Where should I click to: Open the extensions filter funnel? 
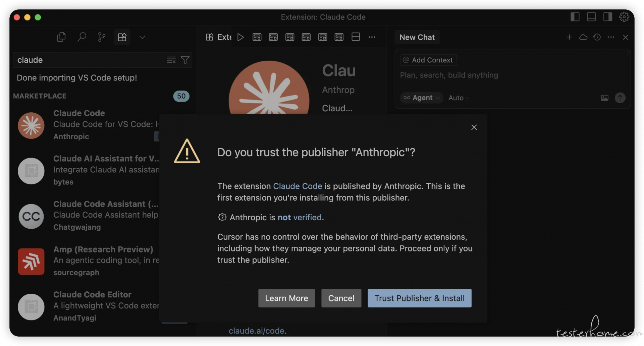click(x=185, y=60)
